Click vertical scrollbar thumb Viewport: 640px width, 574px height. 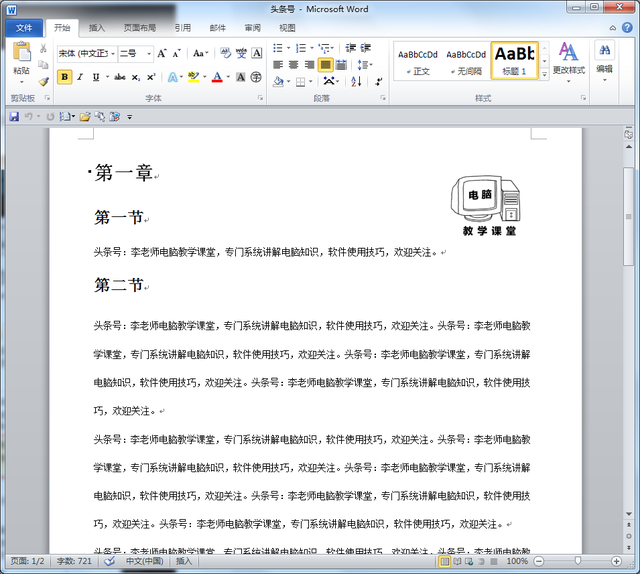[629, 217]
